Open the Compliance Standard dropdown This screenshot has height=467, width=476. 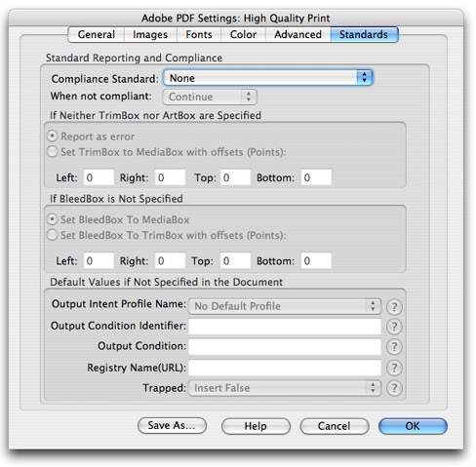click(268, 78)
